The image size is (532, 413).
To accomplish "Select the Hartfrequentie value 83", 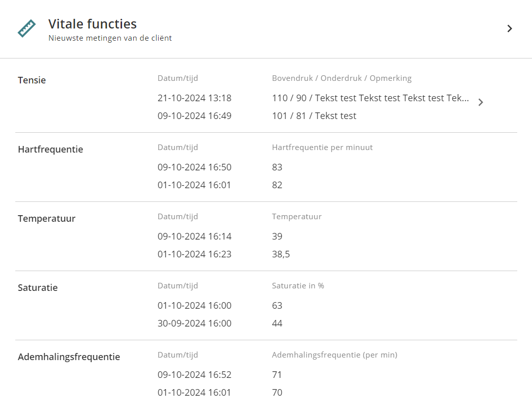I will pyautogui.click(x=277, y=167).
